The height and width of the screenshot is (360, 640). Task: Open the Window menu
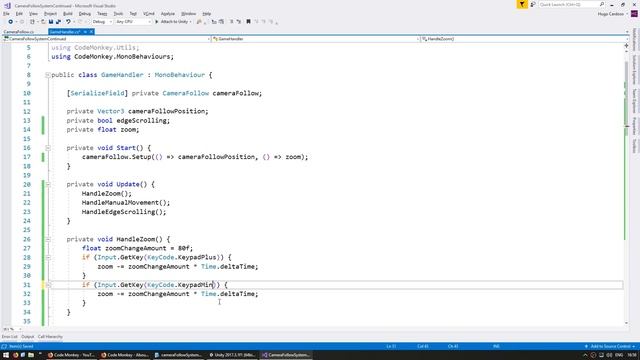pyautogui.click(x=188, y=13)
